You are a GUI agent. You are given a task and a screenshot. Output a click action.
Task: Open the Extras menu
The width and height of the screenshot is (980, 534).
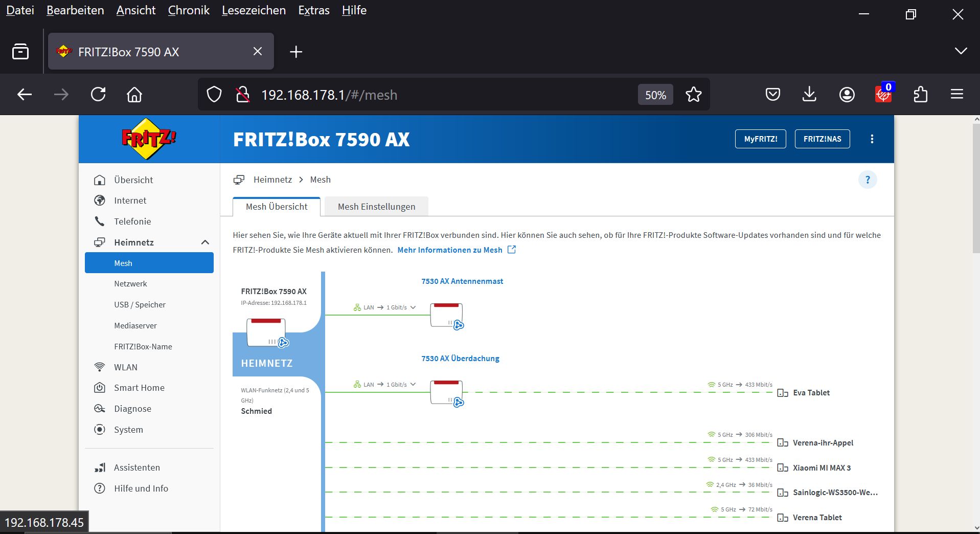click(314, 10)
